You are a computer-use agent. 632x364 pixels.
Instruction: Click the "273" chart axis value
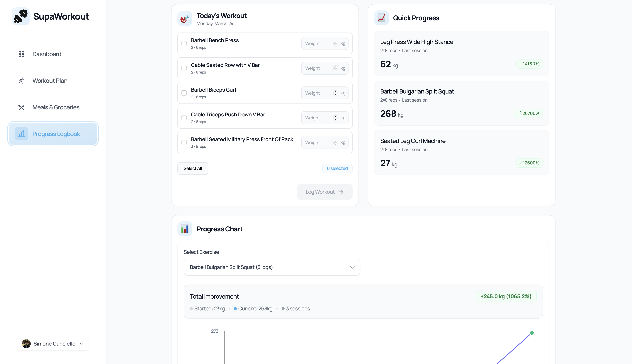pyautogui.click(x=215, y=331)
